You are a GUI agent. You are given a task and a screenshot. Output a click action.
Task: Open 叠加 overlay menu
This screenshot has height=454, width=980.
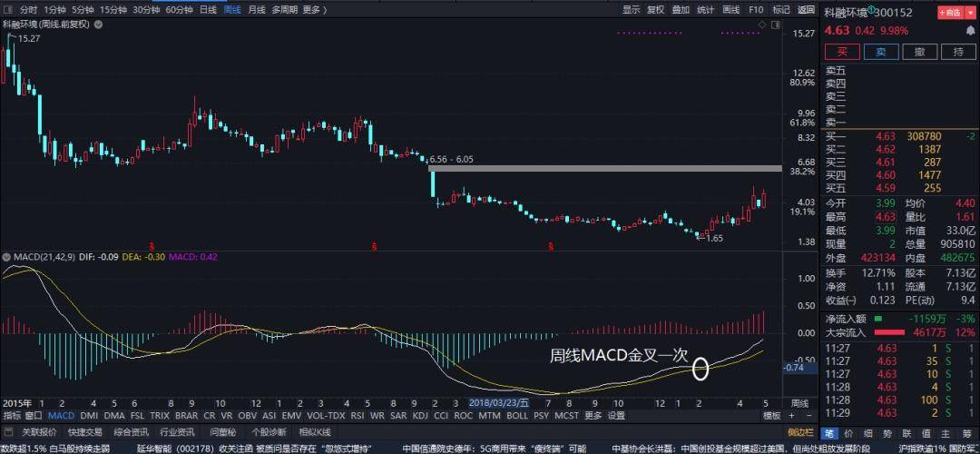pos(681,9)
